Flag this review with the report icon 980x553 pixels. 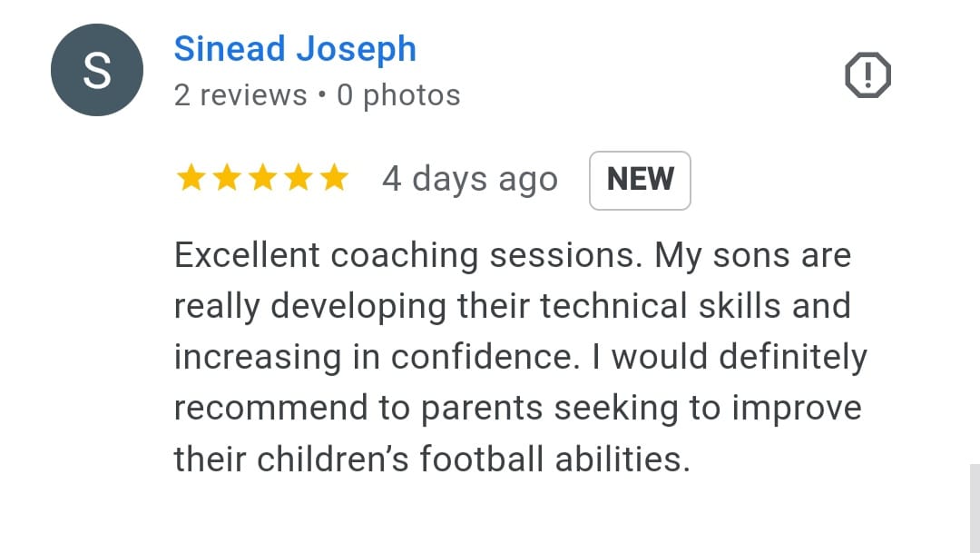coord(867,75)
